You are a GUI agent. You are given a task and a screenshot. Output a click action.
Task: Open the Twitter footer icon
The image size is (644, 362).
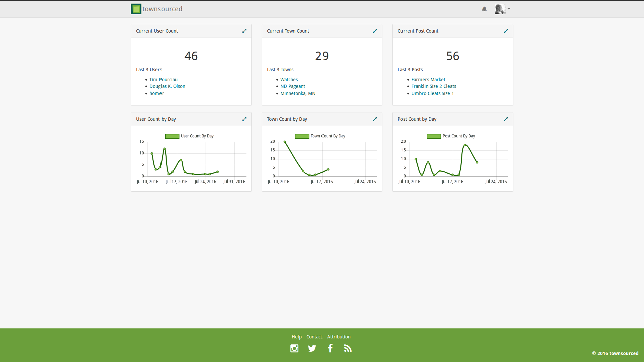click(x=312, y=348)
